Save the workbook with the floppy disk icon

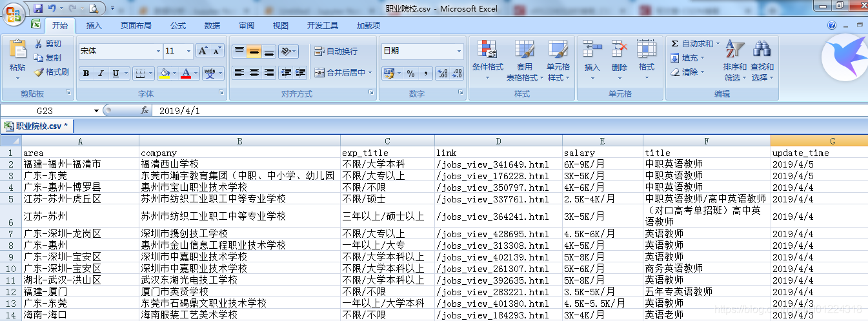pyautogui.click(x=37, y=8)
